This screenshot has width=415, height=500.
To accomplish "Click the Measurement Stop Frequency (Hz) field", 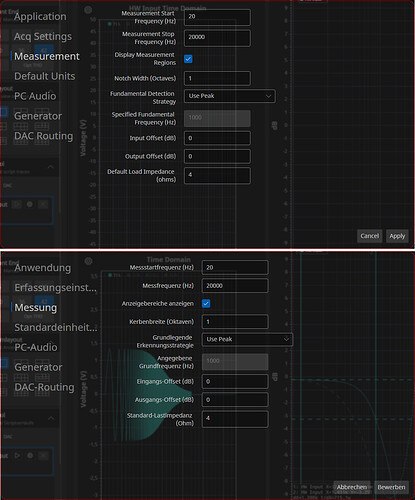I will tap(217, 38).
